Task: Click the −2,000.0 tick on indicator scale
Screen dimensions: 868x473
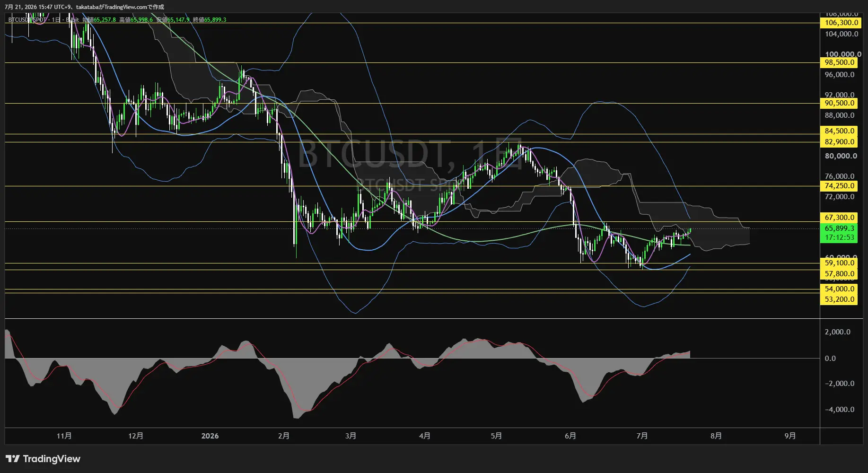Action: [x=840, y=384]
